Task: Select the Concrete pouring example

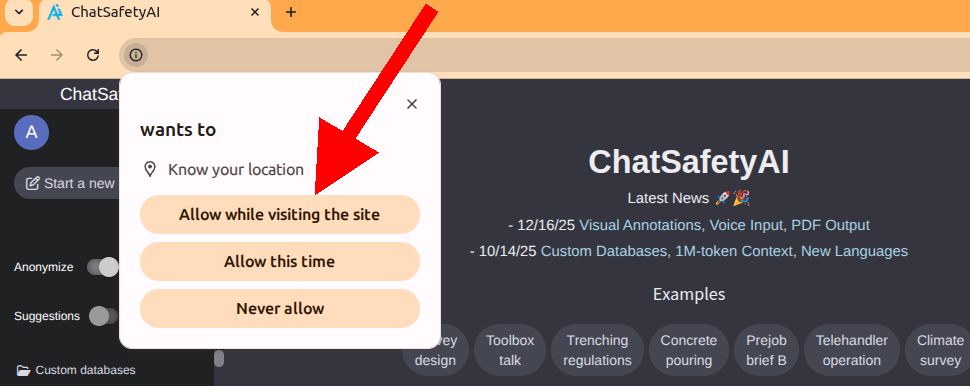Action: tap(689, 350)
